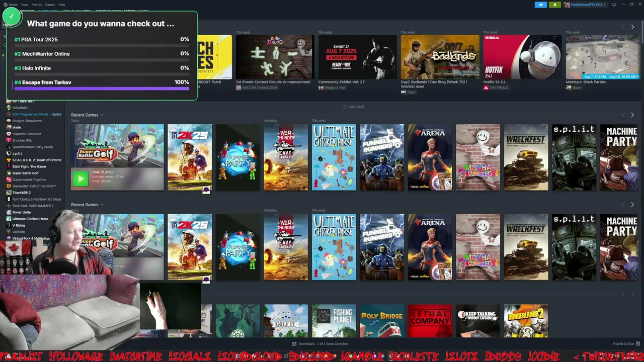Open the Steam menu
Viewport: 644px width, 362px height.
(x=11, y=5)
